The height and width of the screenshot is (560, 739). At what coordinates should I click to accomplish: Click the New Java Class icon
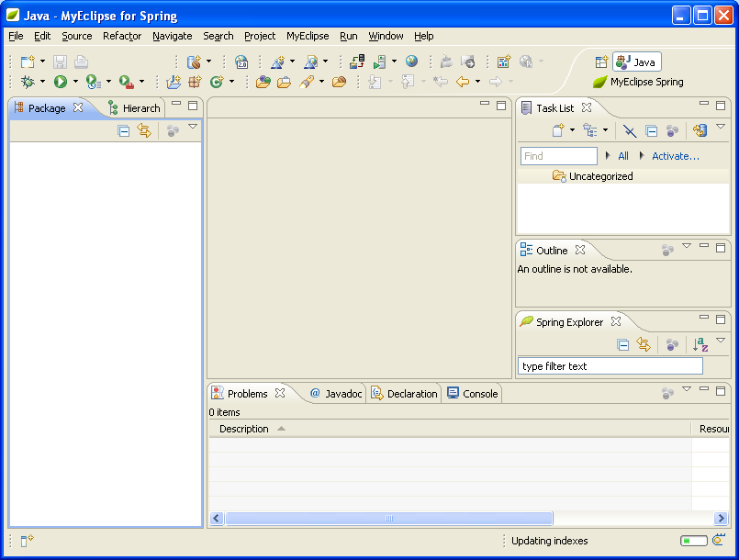coord(217,82)
